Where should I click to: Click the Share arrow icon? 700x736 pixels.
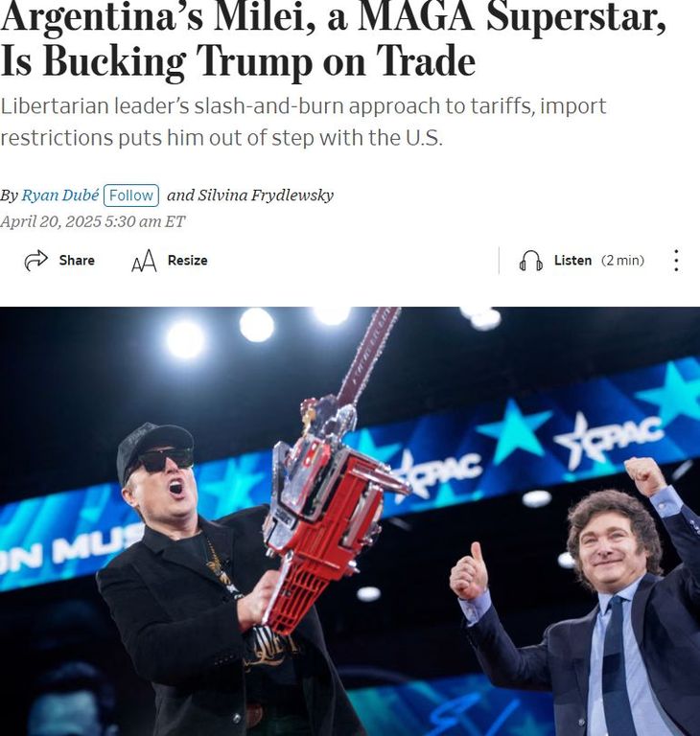pyautogui.click(x=35, y=260)
